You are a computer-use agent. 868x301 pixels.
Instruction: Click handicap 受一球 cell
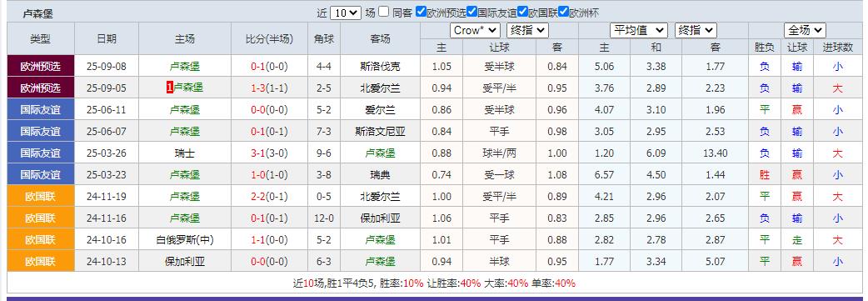tap(499, 174)
